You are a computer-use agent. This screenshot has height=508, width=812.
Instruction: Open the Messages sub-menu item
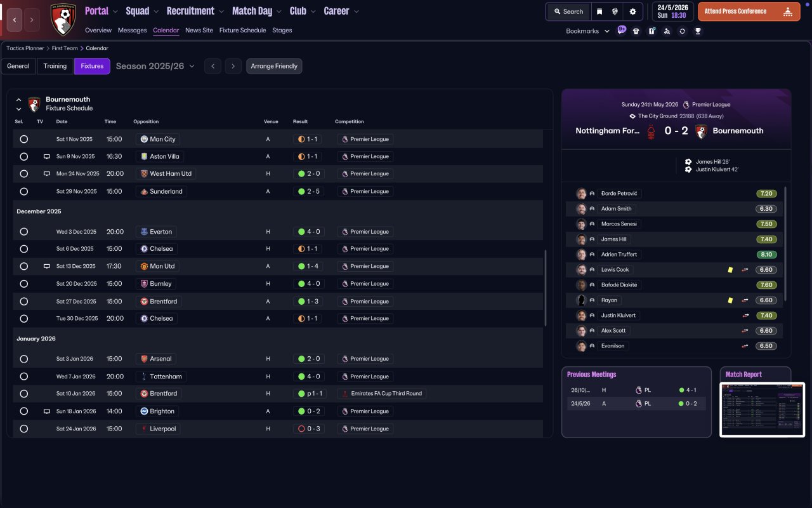132,30
